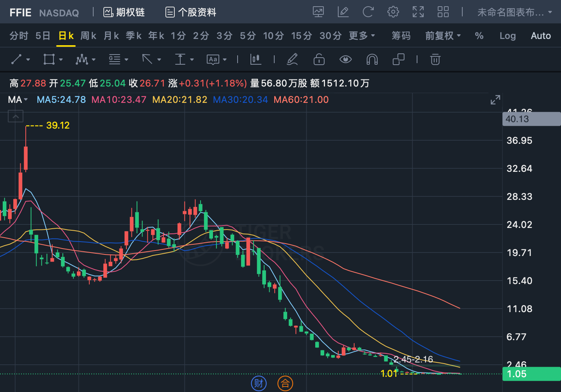This screenshot has width=561, height=392.
Task: Click the candlestick chart style icon
Action: coord(256,59)
